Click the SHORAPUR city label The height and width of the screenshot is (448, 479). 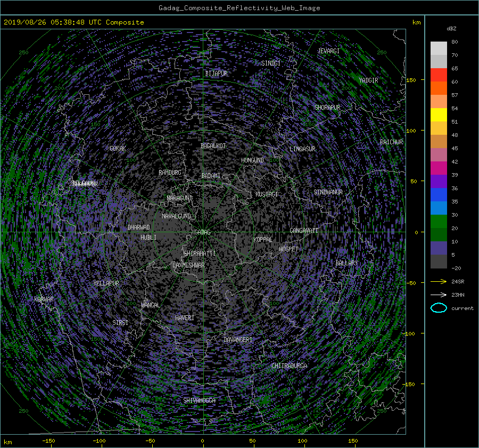327,108
